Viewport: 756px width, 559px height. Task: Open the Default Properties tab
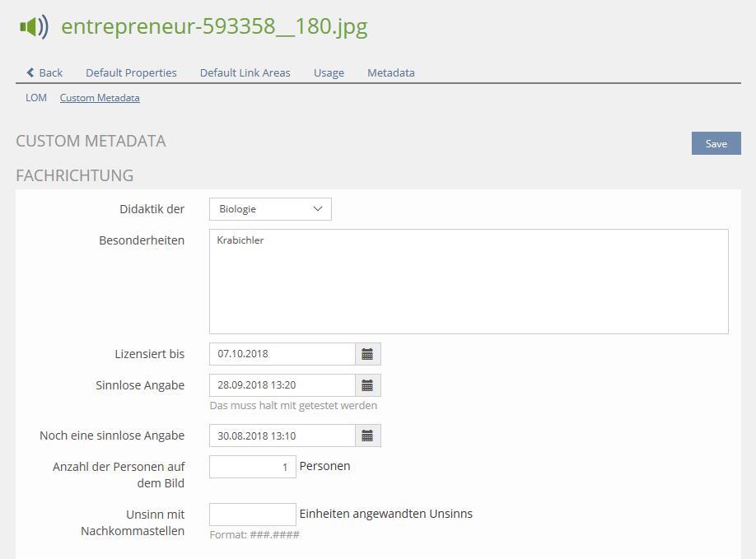131,72
